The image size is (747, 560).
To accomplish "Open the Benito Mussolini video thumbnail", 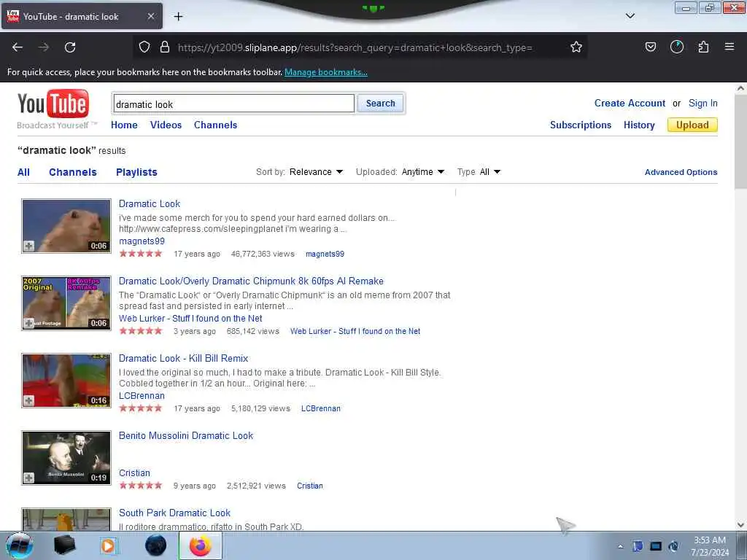I will [x=66, y=458].
